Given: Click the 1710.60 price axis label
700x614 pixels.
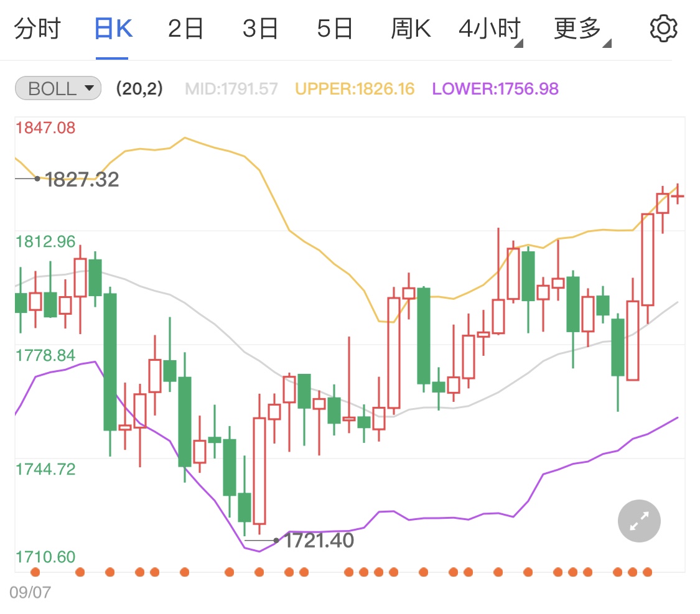Looking at the screenshot, I should click(x=45, y=557).
